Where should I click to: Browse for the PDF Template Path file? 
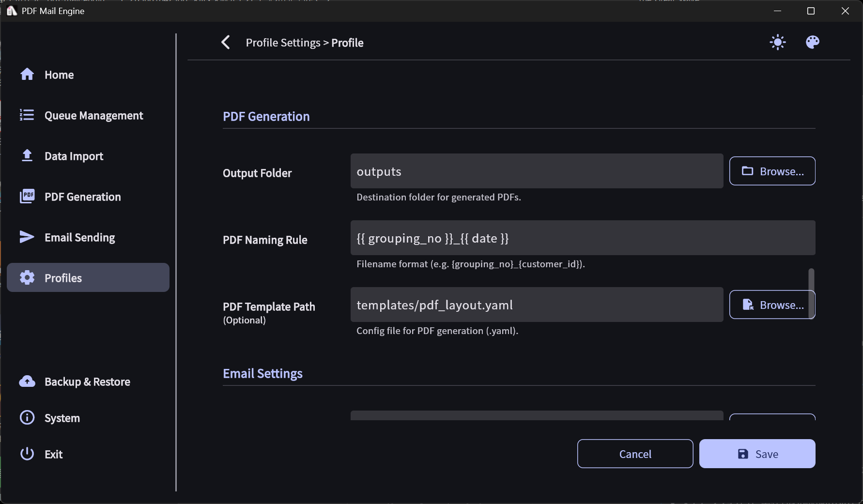[x=772, y=305]
